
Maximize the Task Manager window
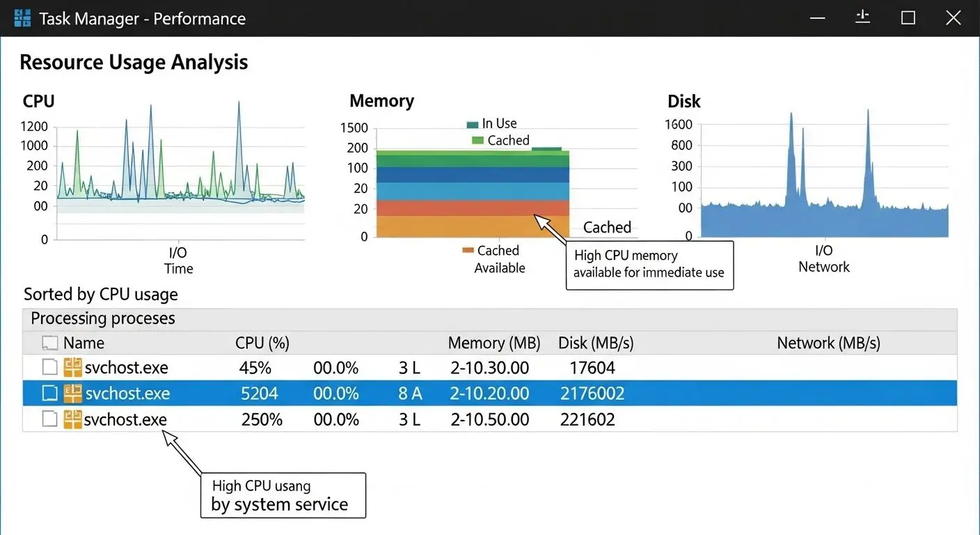908,18
